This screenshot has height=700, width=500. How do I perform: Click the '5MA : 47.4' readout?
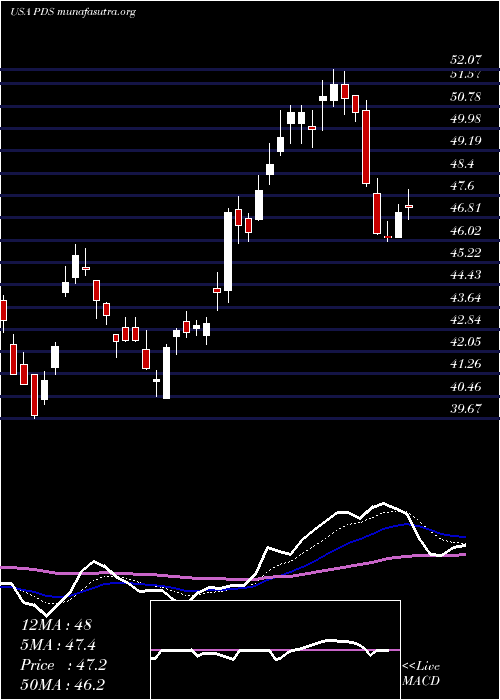coord(58,645)
